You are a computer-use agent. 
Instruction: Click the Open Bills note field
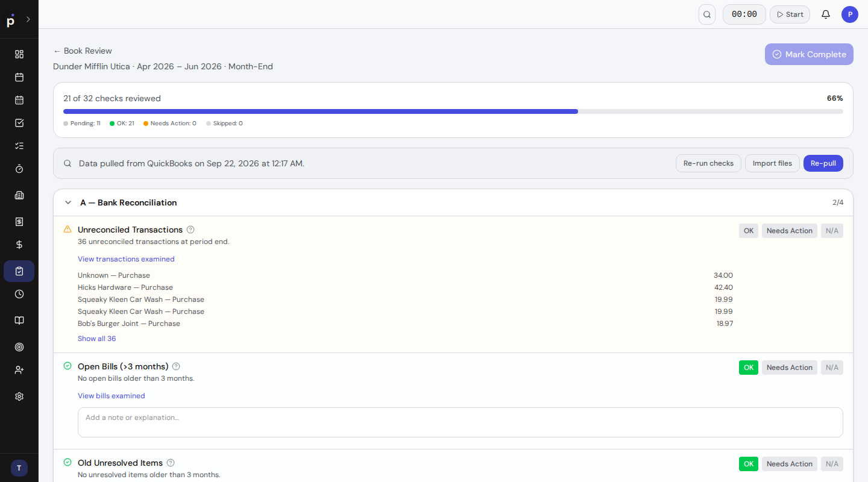[461, 422]
